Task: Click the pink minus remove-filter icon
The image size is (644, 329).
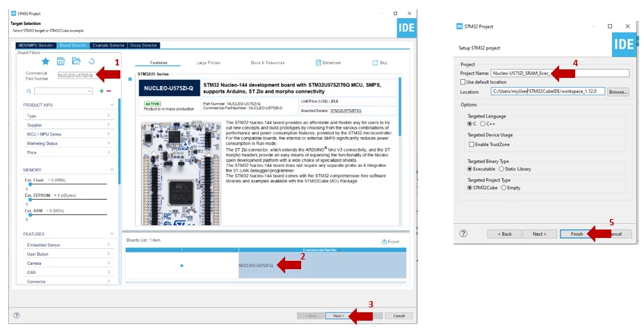Action: (x=108, y=91)
